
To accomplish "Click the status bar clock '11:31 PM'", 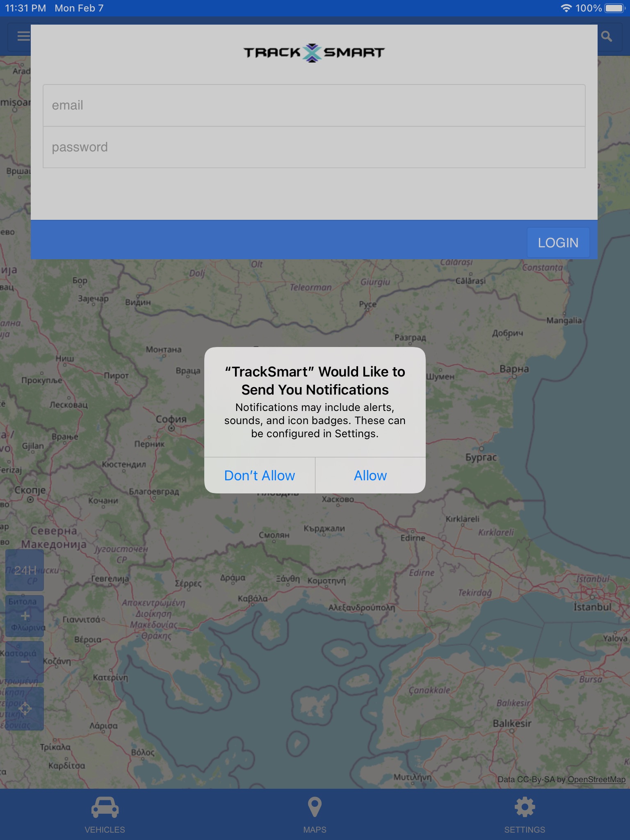I will [25, 8].
